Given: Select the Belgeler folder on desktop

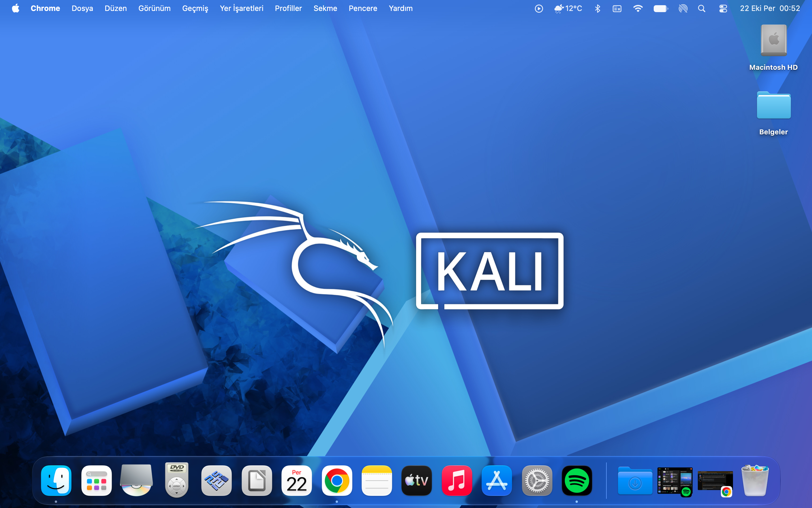Looking at the screenshot, I should pos(773,113).
